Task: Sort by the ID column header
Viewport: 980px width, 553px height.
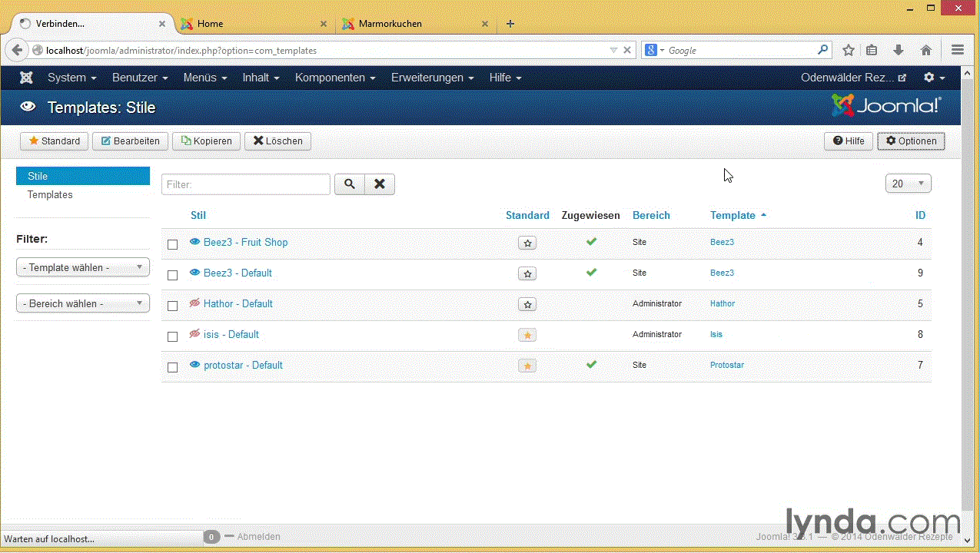Action: coord(920,215)
